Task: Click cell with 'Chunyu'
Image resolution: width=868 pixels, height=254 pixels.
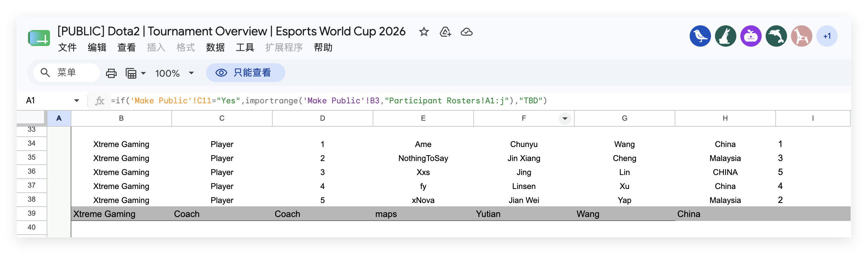Action: (x=524, y=144)
